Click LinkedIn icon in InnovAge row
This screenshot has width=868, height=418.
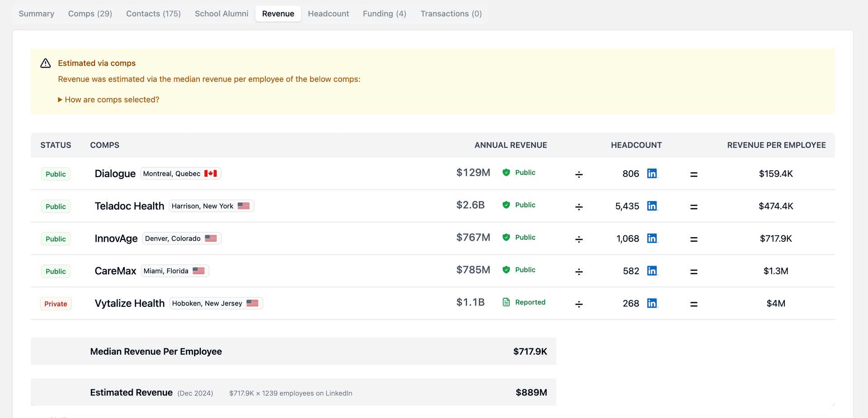pyautogui.click(x=652, y=239)
